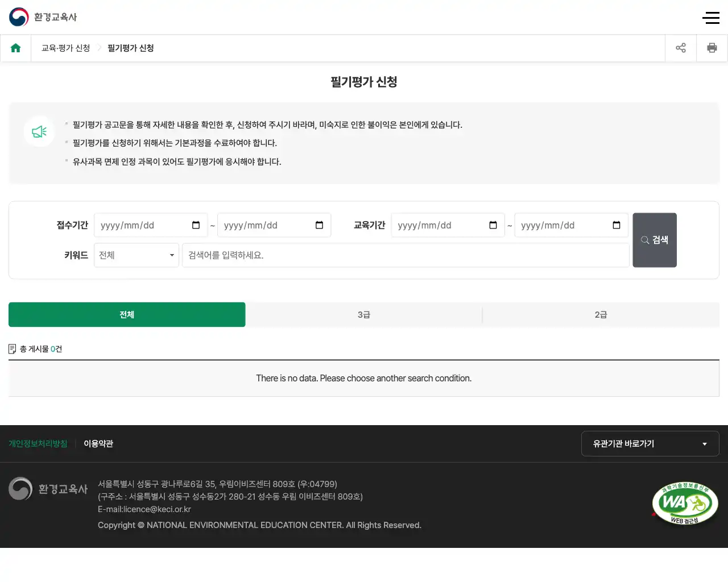Viewport: 728px width, 582px height.
Task: Click the 교육·평가 신청 breadcrumb
Action: tap(66, 48)
